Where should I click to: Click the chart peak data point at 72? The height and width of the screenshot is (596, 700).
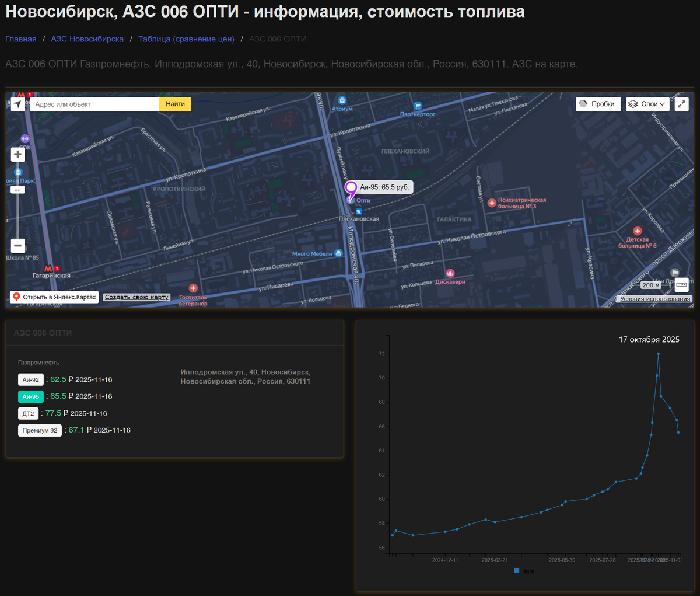659,353
